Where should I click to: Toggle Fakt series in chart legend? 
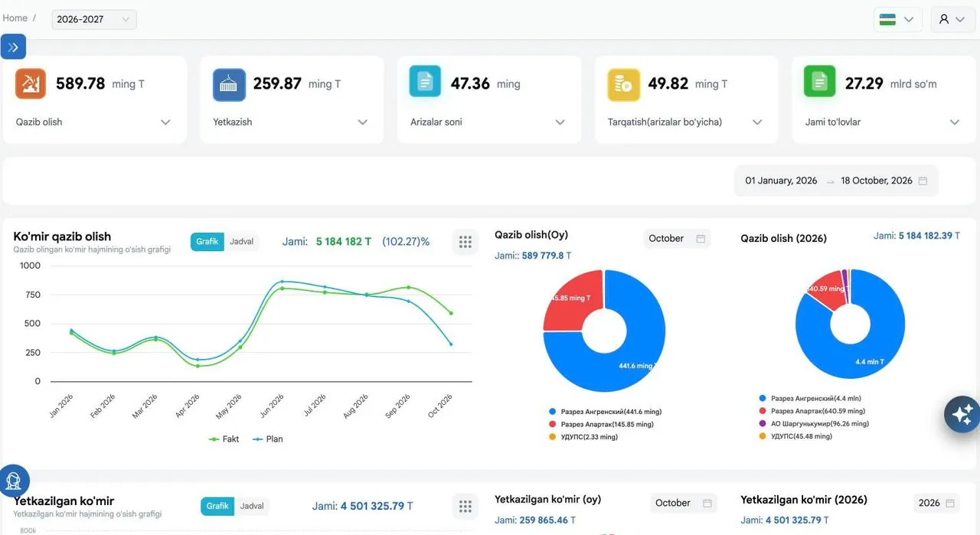224,439
